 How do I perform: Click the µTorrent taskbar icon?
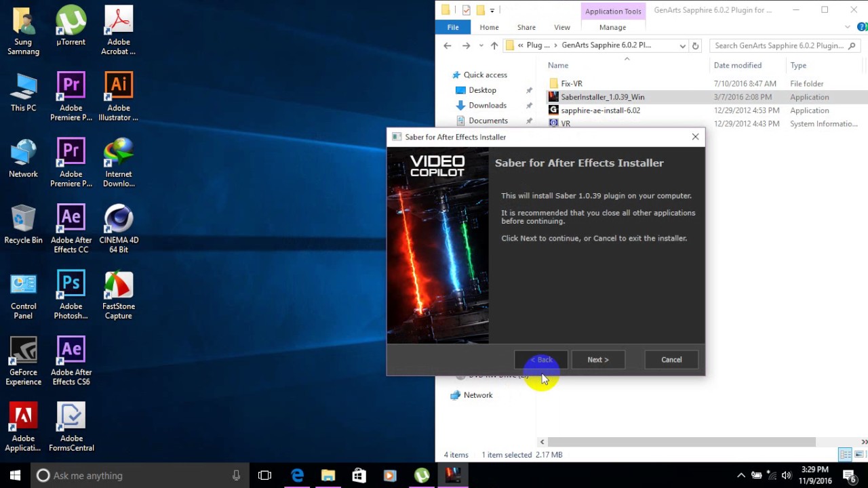pos(422,475)
